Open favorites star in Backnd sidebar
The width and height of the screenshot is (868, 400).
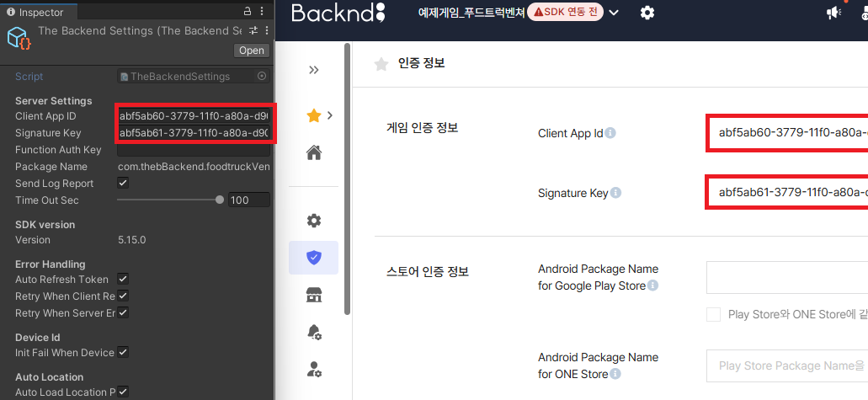(x=314, y=116)
